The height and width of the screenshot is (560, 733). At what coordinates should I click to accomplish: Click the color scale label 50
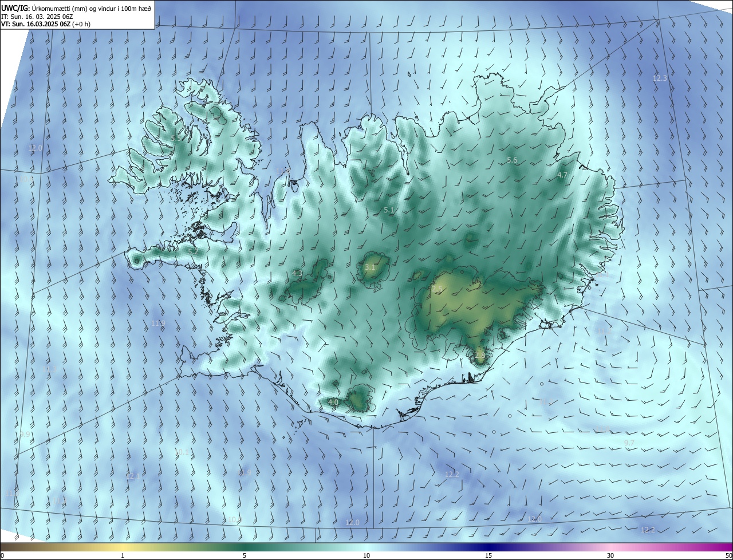pyautogui.click(x=728, y=555)
